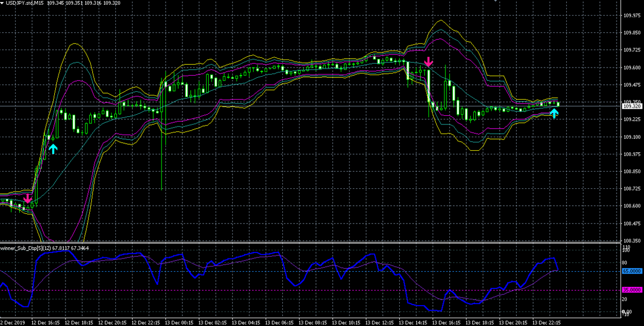The height and width of the screenshot is (326, 644).
Task: Click the 109.345 open value in the header
Action: (x=56, y=3)
